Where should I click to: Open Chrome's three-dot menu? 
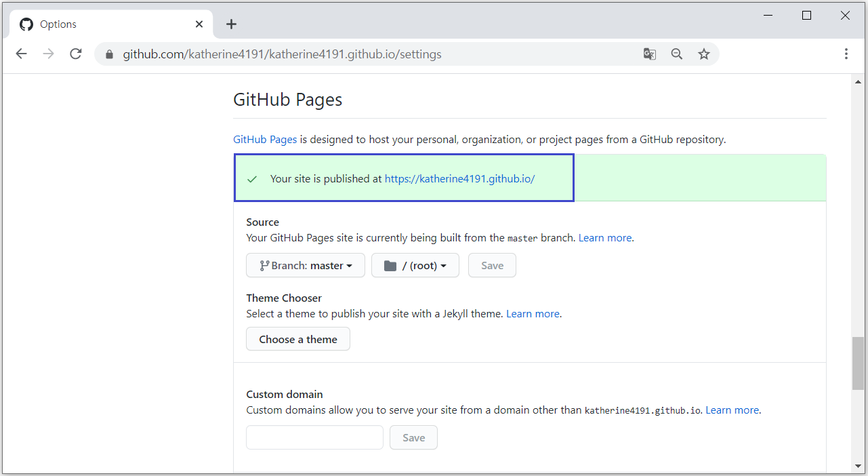pos(846,54)
